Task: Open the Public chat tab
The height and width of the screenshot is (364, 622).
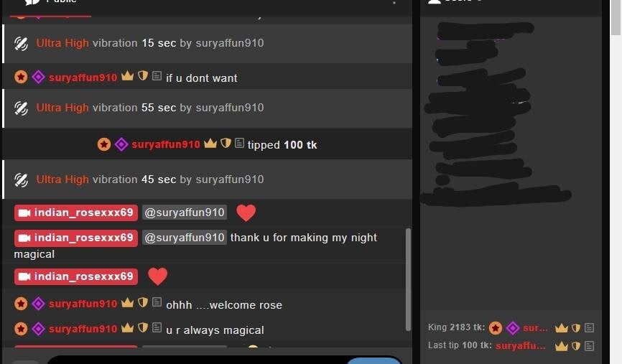Action: click(50, 2)
